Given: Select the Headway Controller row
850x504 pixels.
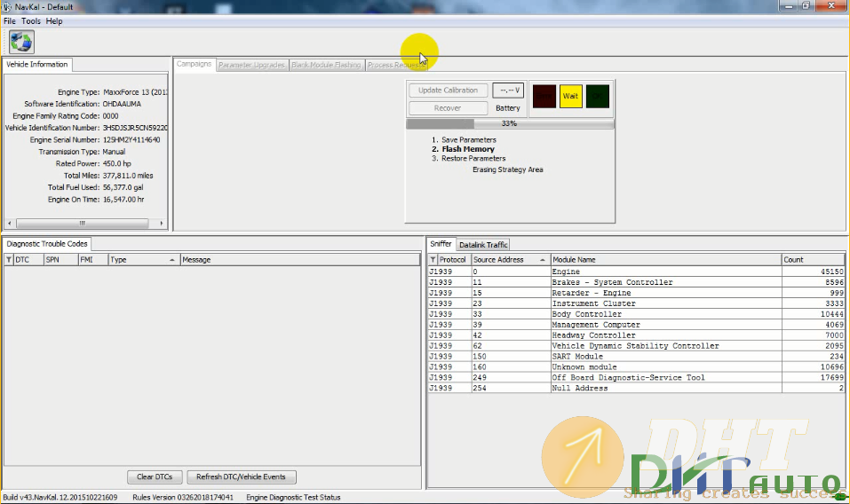Looking at the screenshot, I should 637,335.
